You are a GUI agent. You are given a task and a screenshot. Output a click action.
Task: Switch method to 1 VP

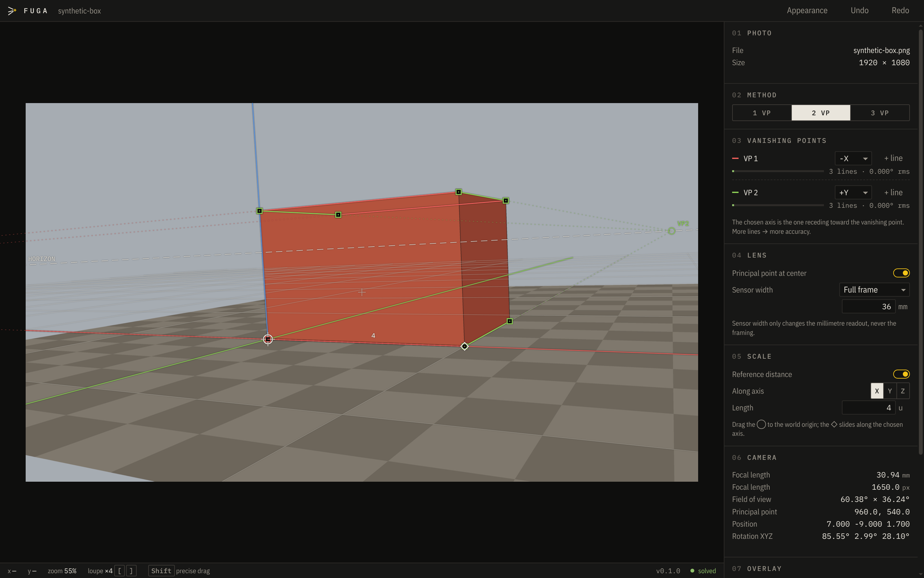tap(762, 113)
